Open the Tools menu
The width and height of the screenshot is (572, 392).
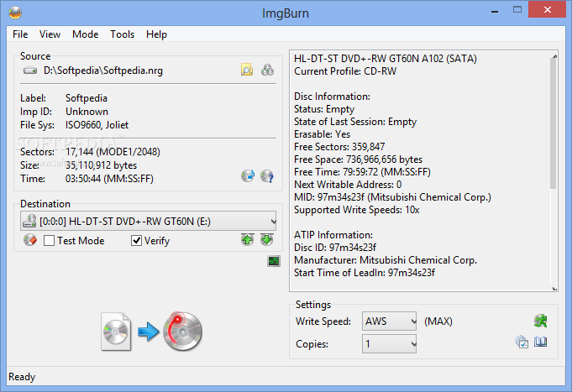[122, 34]
